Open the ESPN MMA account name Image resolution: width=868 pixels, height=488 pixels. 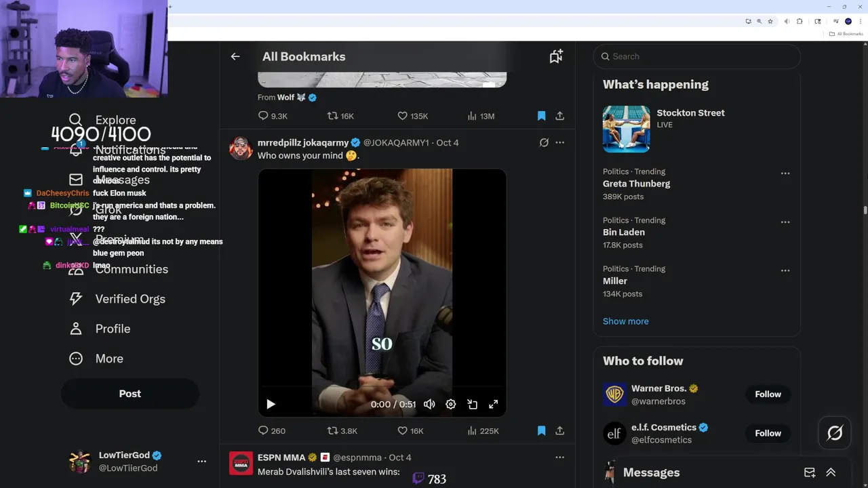[x=281, y=457]
